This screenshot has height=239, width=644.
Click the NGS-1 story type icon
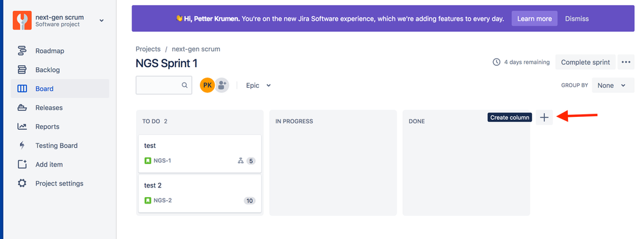148,161
